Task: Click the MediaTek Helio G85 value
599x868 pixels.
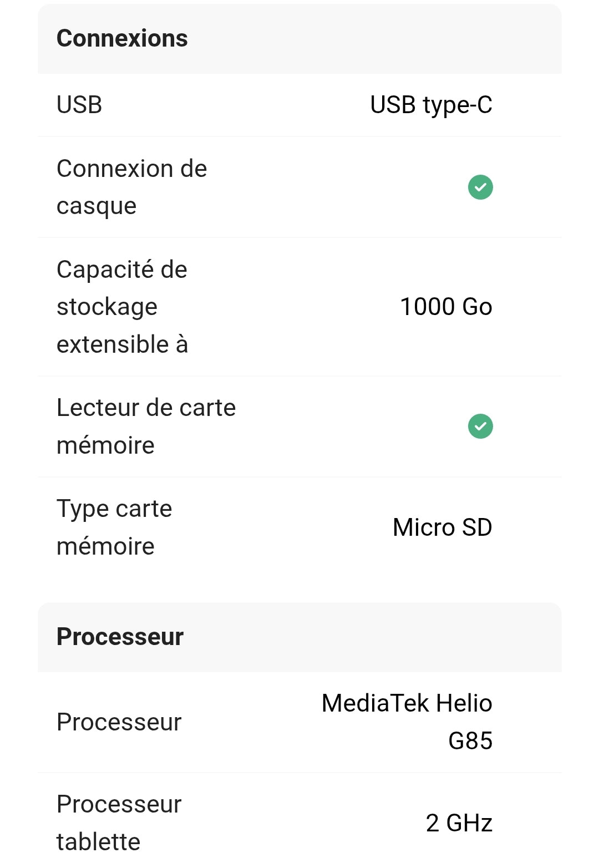Action: 407,722
